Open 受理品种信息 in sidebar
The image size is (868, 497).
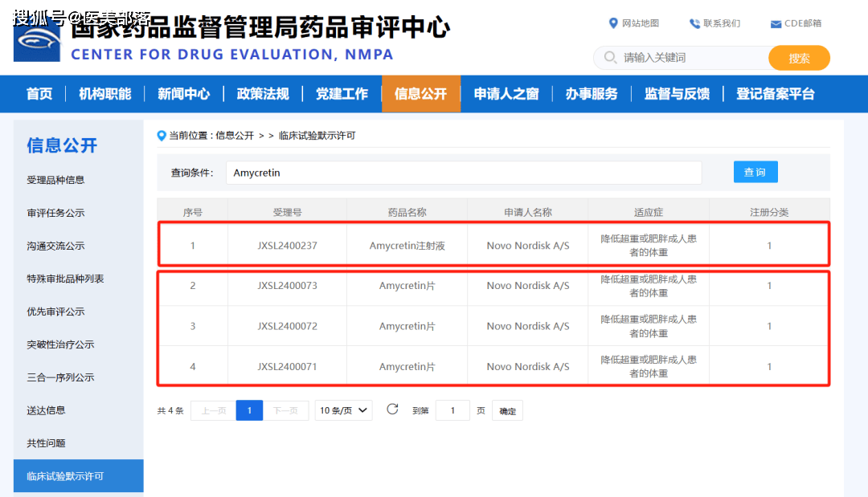coord(55,180)
